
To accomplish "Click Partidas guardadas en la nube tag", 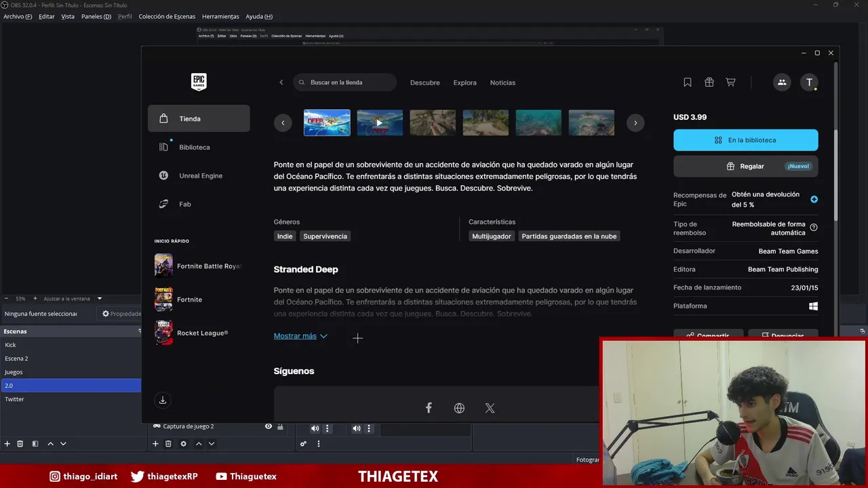I will pos(569,237).
